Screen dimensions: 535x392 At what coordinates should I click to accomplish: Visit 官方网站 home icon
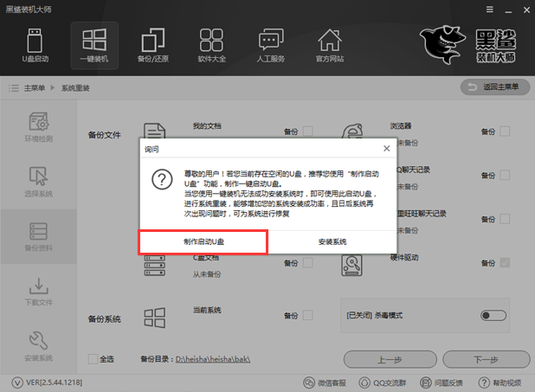coord(330,45)
